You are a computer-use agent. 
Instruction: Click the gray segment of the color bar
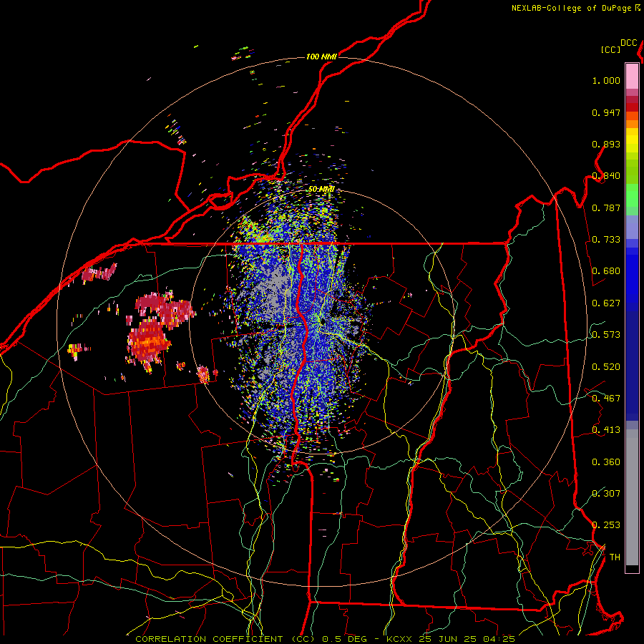click(632, 497)
